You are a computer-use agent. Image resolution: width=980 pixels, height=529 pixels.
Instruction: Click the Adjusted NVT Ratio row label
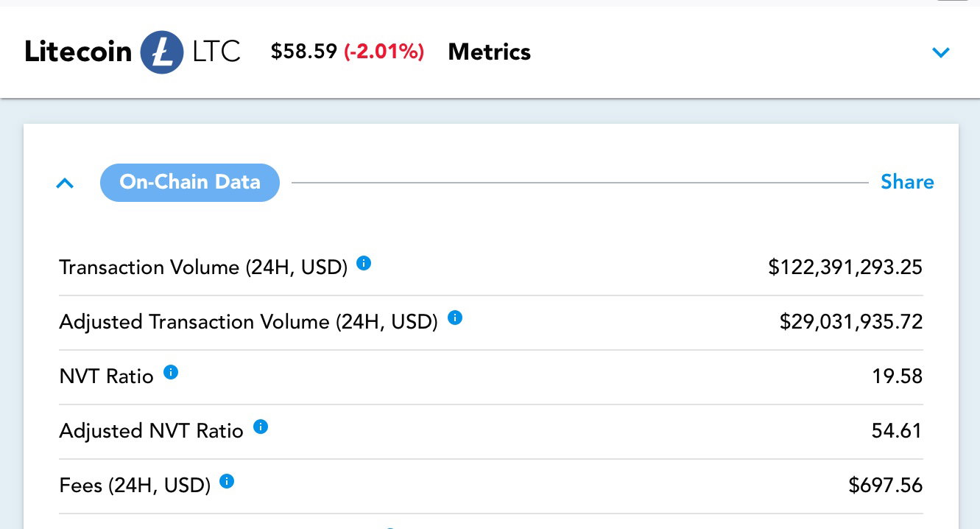click(x=151, y=431)
